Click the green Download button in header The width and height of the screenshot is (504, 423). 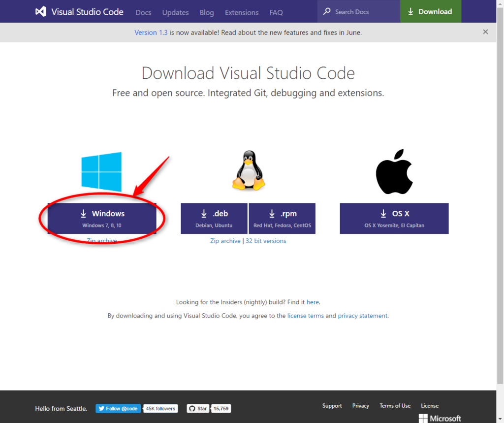[x=430, y=11]
